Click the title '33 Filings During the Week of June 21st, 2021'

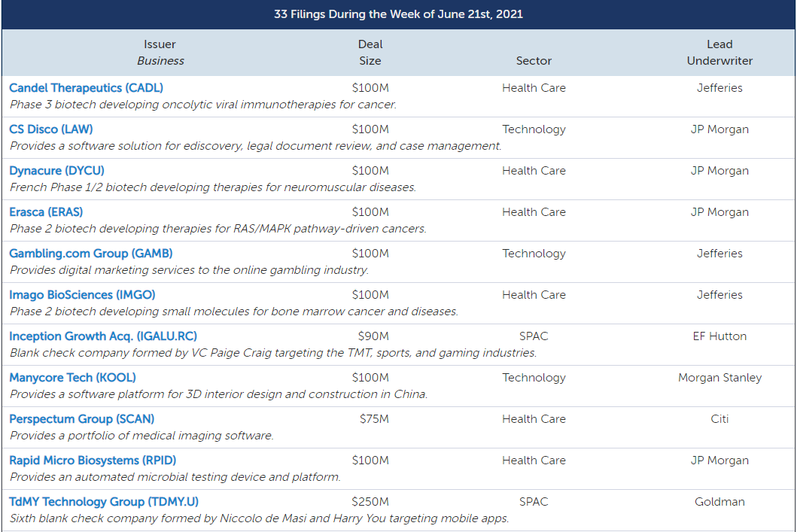[x=399, y=14]
